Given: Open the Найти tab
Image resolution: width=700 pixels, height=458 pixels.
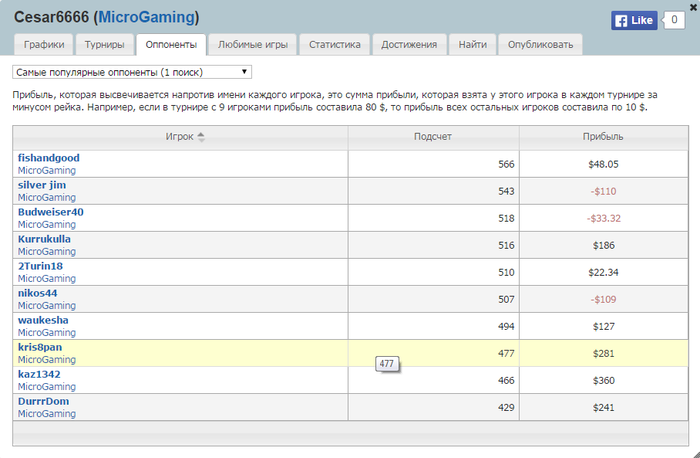Looking at the screenshot, I should coord(472,45).
